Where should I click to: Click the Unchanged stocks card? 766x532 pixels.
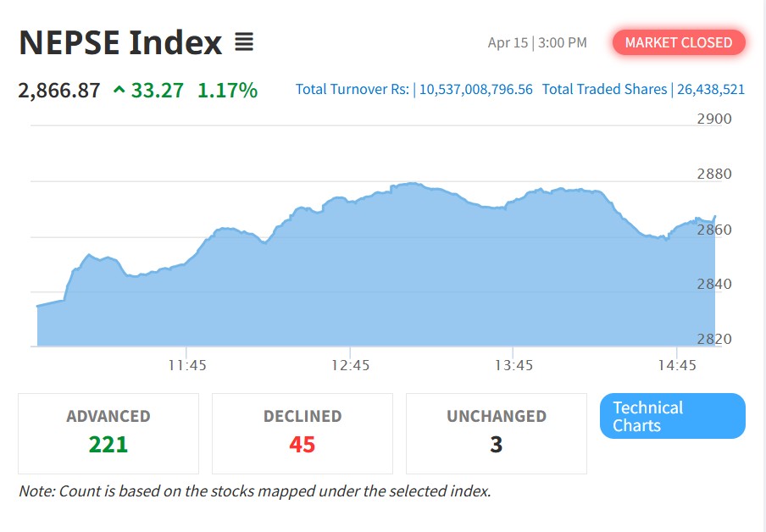(496, 433)
